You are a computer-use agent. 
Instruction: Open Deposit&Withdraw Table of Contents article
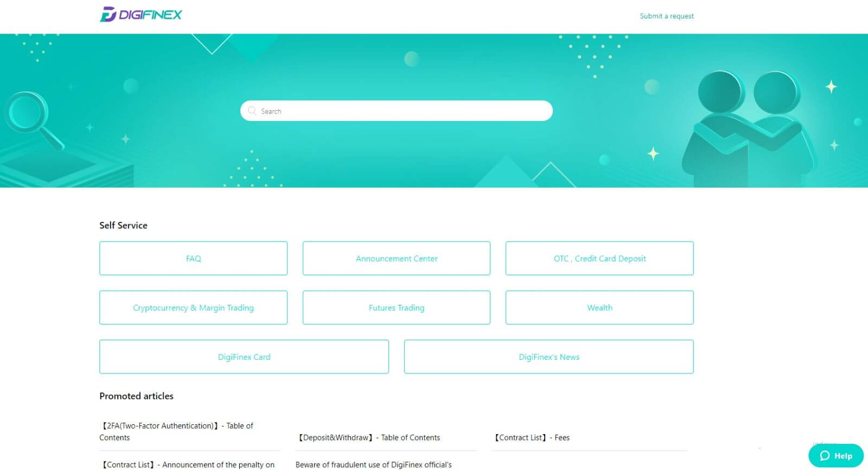click(x=369, y=437)
